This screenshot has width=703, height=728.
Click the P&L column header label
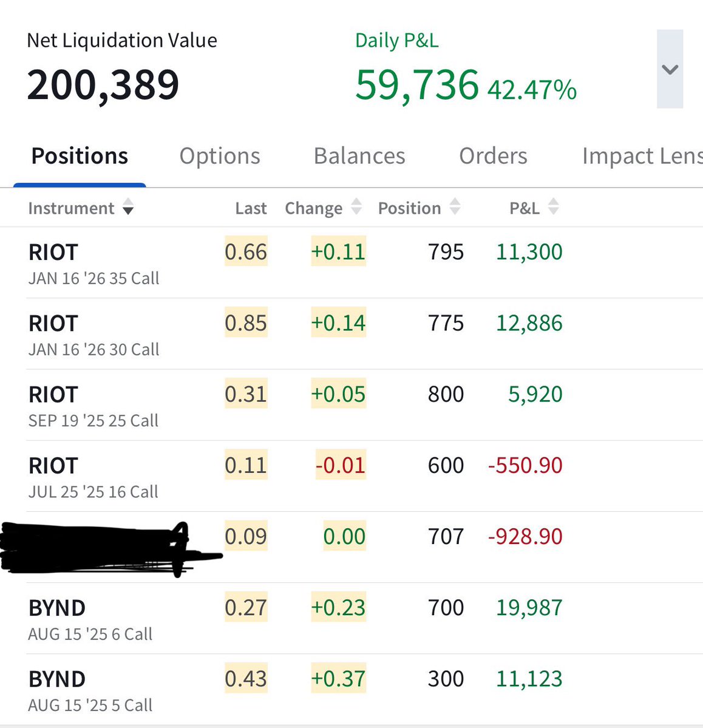tap(525, 208)
